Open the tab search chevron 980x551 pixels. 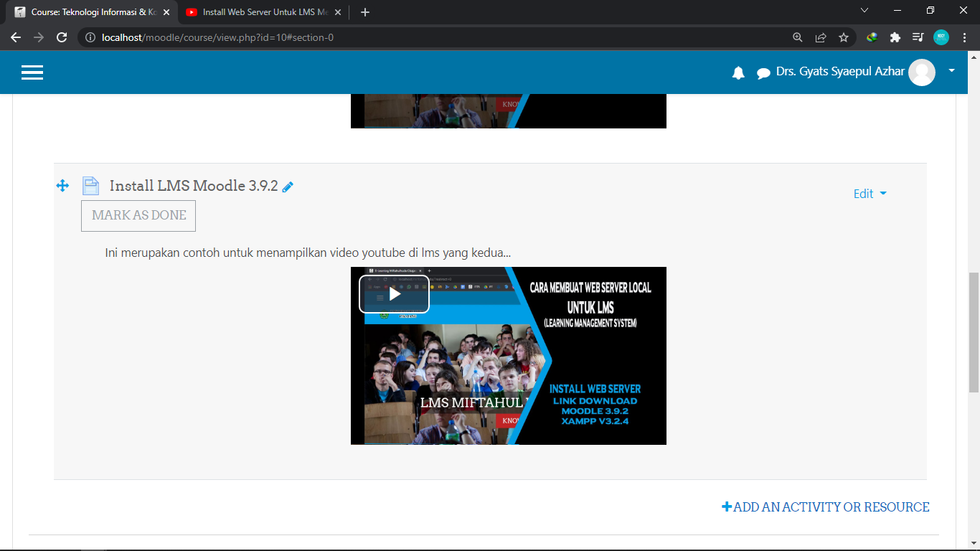pos(864,11)
